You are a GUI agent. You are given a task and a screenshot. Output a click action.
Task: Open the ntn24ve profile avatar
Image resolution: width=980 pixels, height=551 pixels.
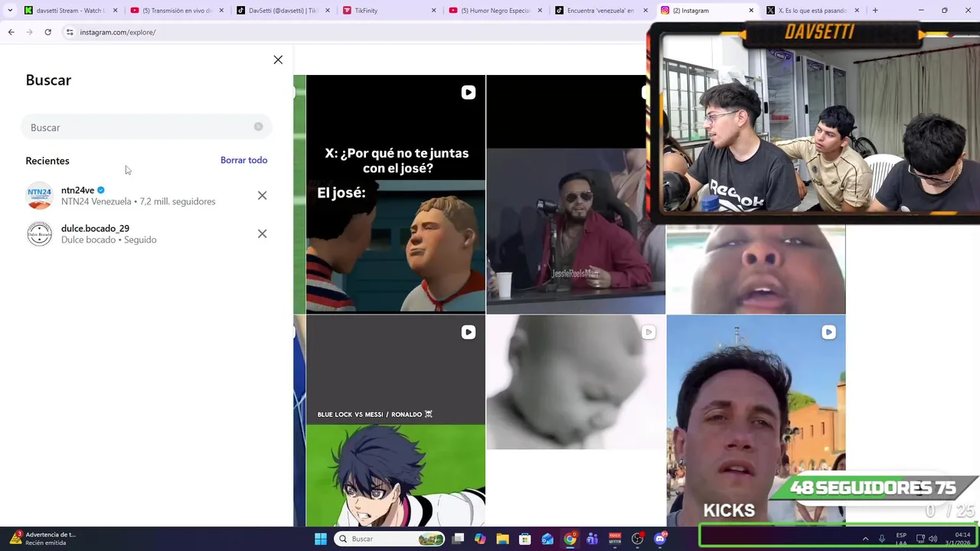pos(39,196)
